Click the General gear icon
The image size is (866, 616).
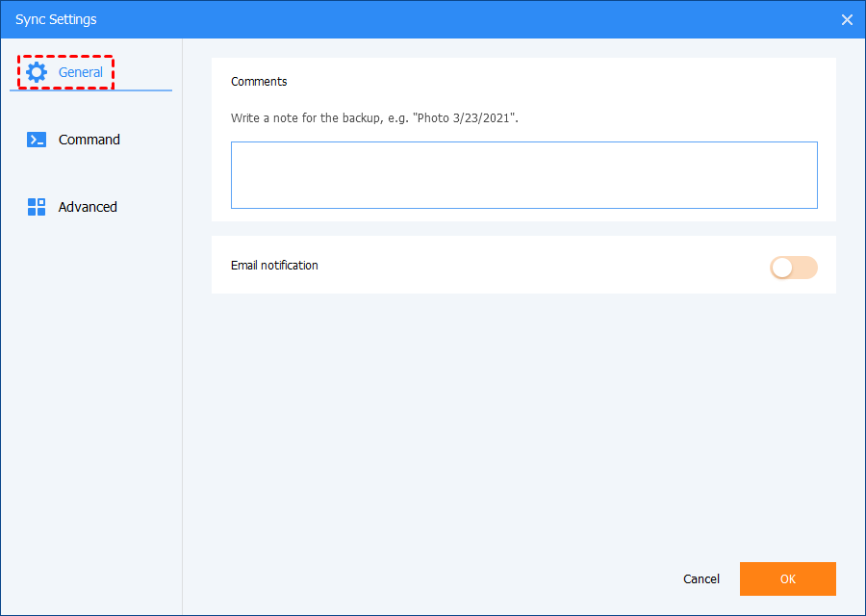click(x=37, y=72)
